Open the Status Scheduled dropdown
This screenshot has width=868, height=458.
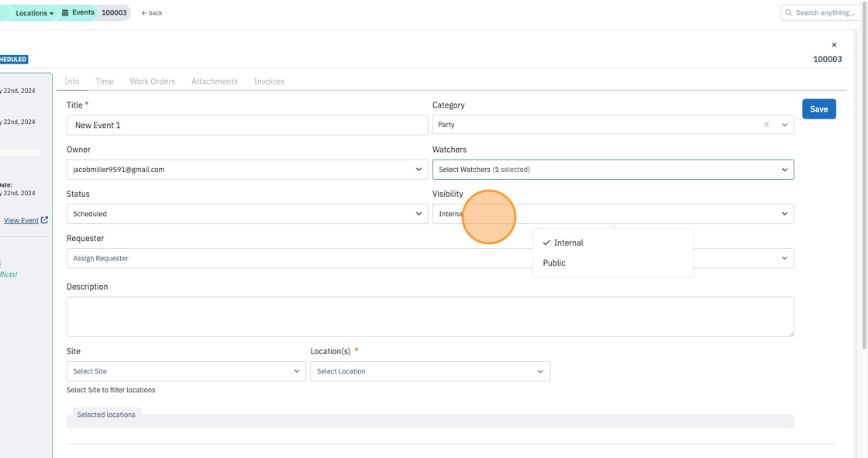pos(247,214)
